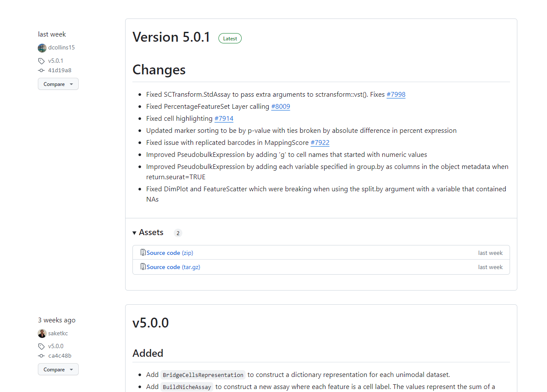
Task: Download Source code (zip)
Action: 169,252
